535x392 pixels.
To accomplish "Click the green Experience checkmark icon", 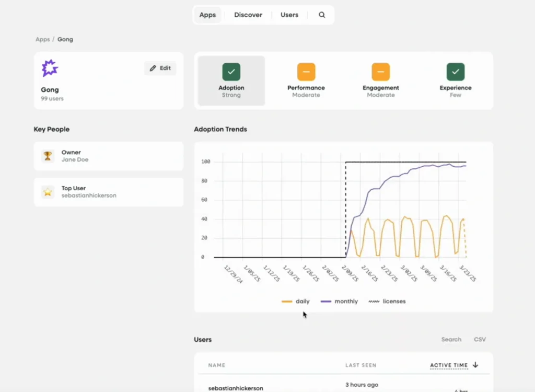I will tap(456, 72).
